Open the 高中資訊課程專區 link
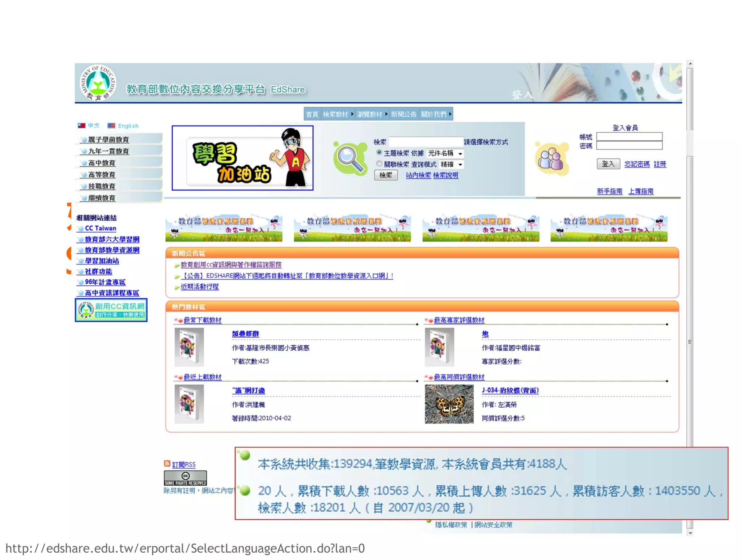The image size is (741, 560). (112, 293)
